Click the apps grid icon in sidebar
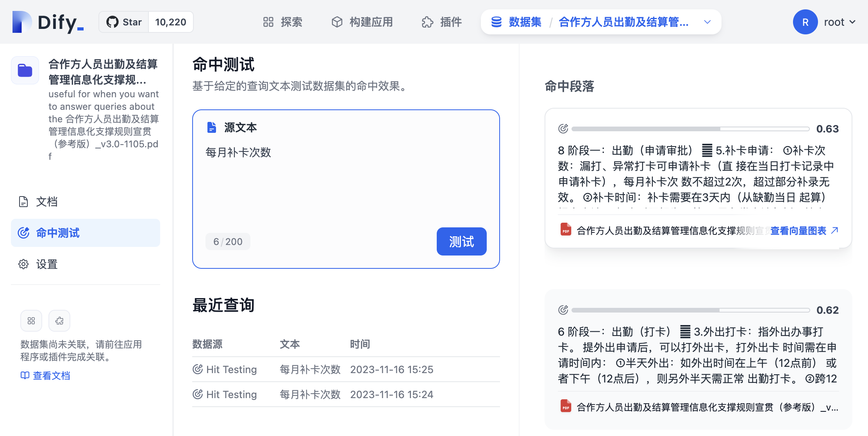The height and width of the screenshot is (436, 868). [x=31, y=321]
